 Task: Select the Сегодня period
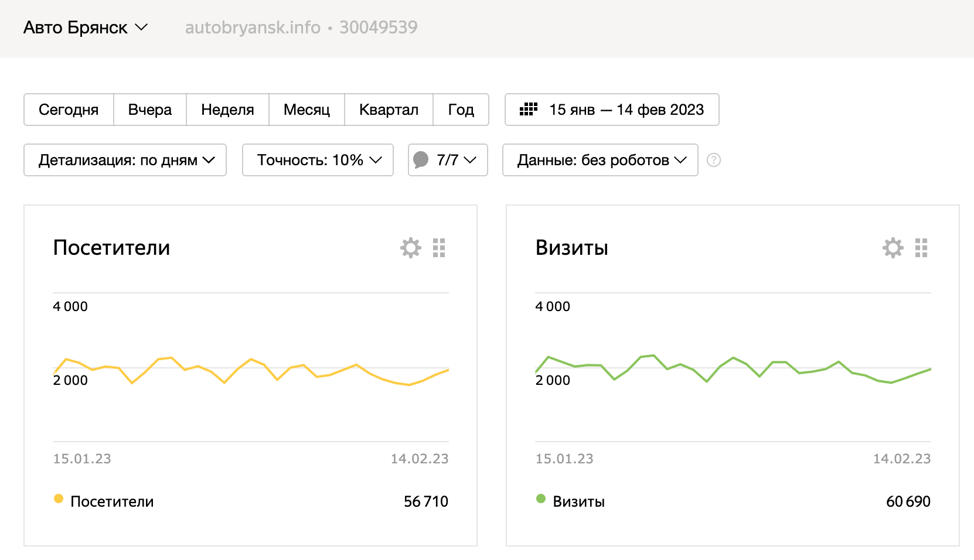point(69,110)
